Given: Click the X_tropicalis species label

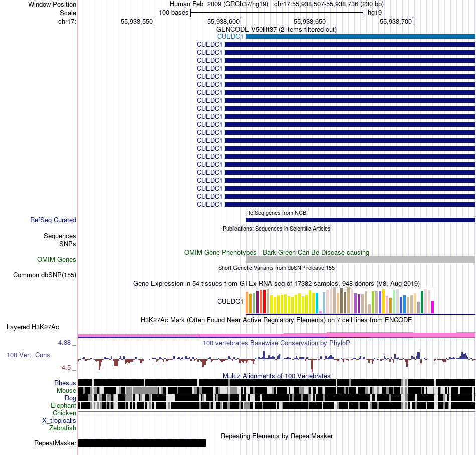Looking at the screenshot, I should click(59, 421).
